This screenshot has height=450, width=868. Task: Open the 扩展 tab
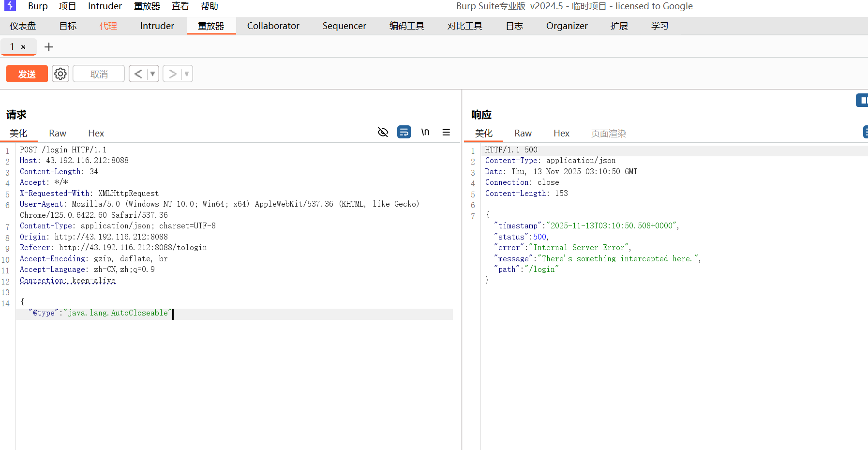pos(619,26)
